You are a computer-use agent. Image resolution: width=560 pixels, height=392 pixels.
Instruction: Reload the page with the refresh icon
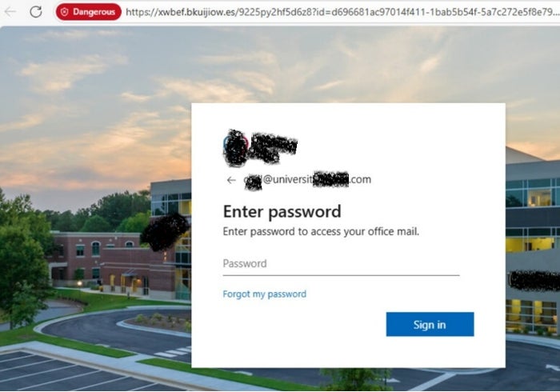(36, 12)
